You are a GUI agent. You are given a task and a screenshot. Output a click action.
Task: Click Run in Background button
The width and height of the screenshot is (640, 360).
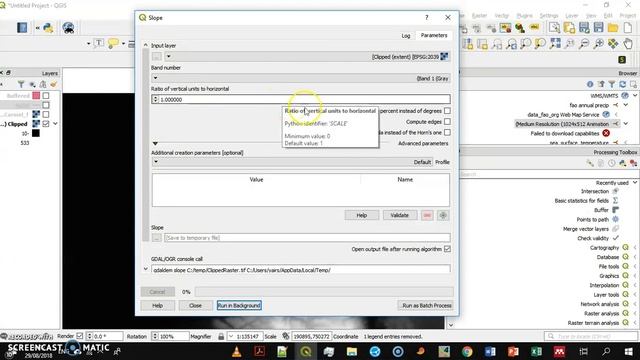click(239, 305)
